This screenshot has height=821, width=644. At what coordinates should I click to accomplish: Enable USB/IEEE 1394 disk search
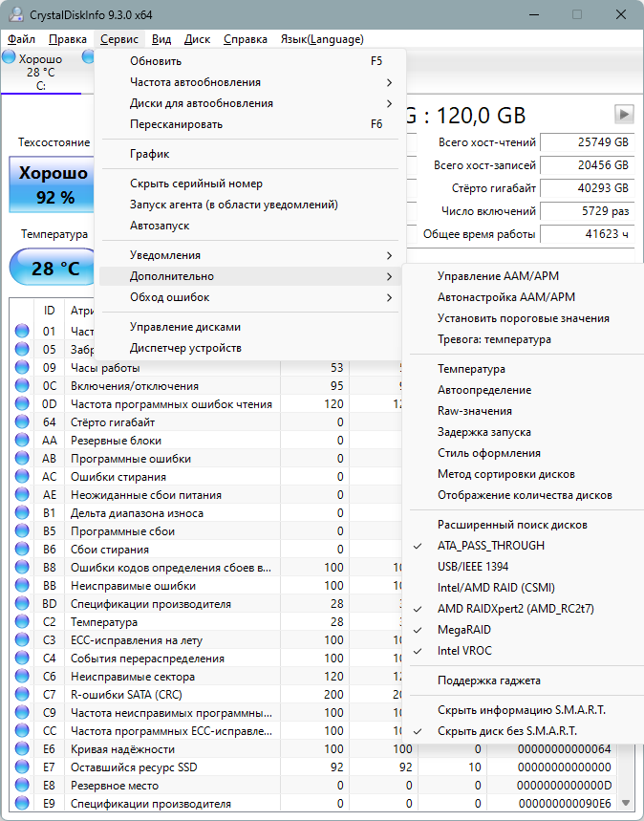tap(523, 567)
